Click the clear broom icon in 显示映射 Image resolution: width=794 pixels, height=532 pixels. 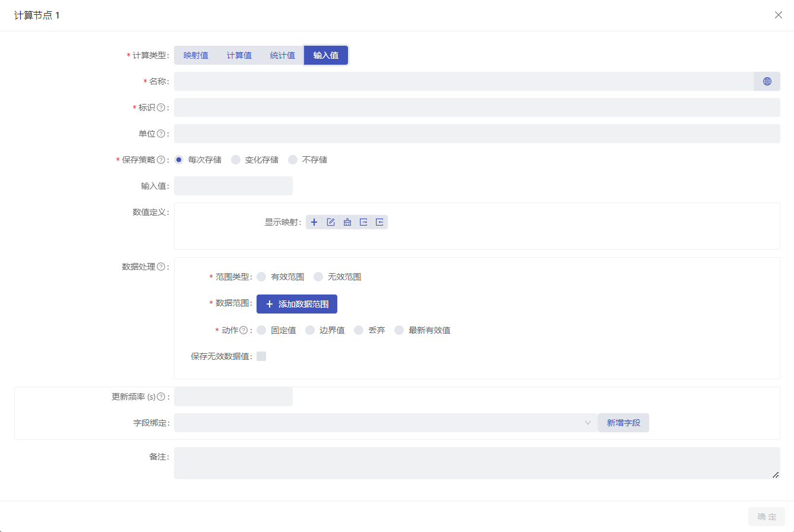pyautogui.click(x=347, y=222)
